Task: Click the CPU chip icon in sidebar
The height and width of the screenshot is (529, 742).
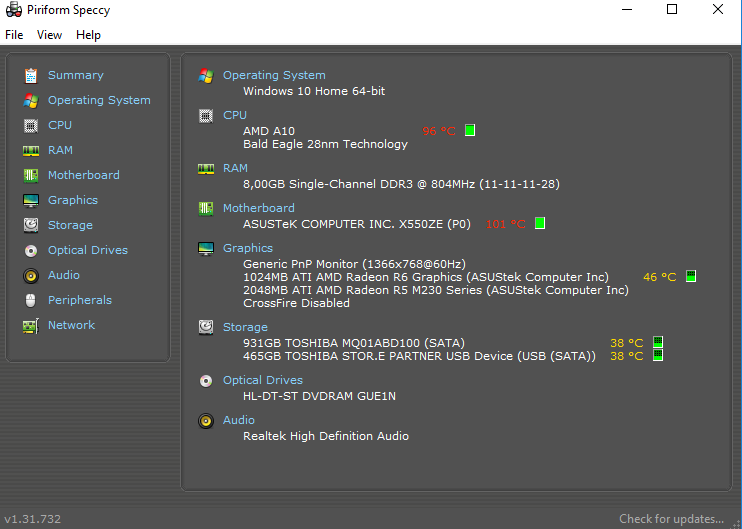Action: pos(31,125)
